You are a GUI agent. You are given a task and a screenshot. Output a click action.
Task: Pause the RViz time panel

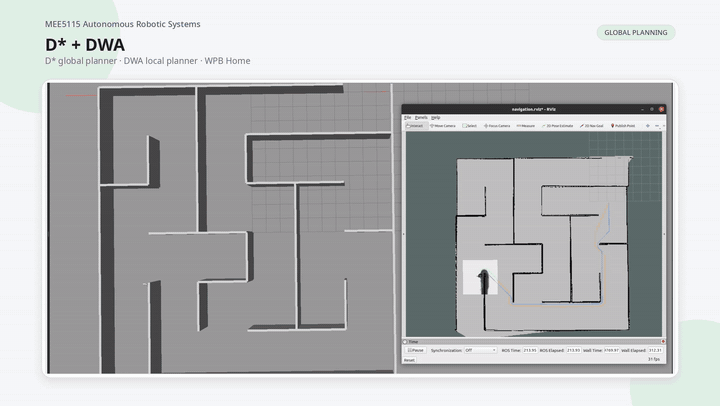click(x=415, y=350)
